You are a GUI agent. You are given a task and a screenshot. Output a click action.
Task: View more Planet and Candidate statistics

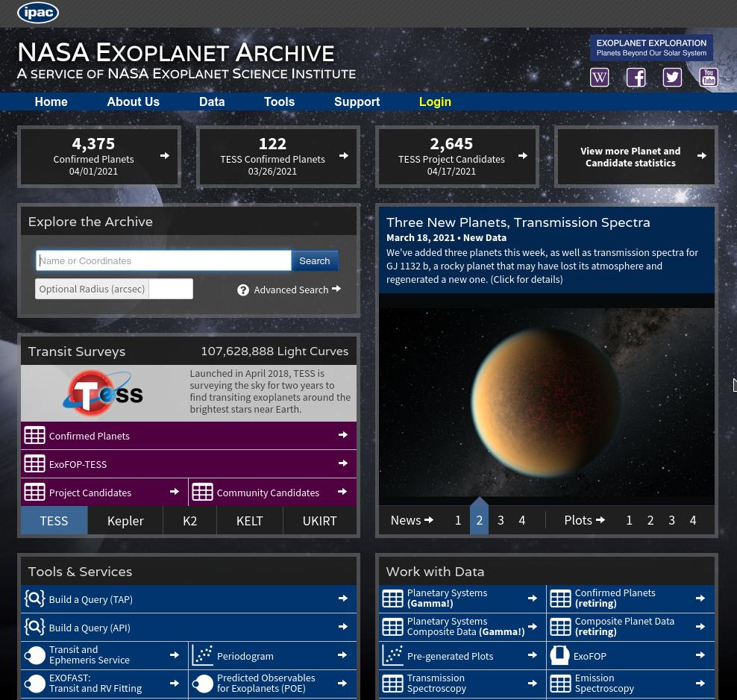tap(630, 157)
